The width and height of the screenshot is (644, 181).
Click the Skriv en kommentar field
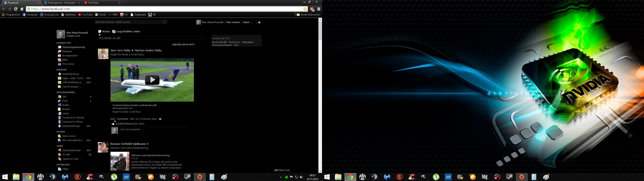(153, 129)
